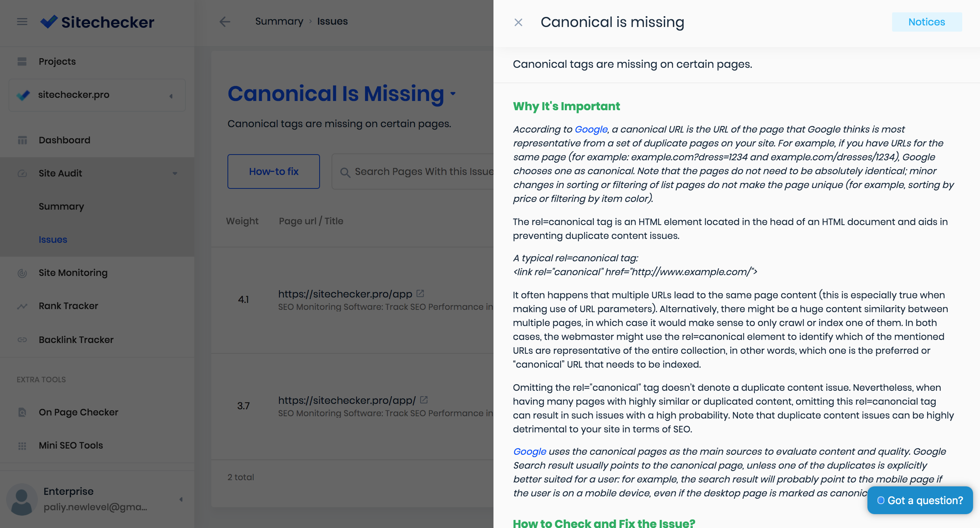Expand the sidebar hamburger menu
Screen dimensions: 980x528
tap(22, 22)
